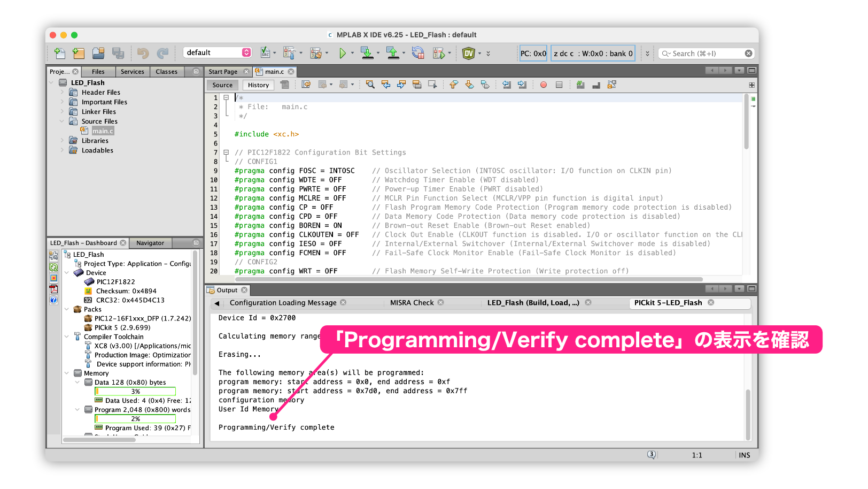Viewport: 868px width, 489px height.
Task: Click Dashboard project properties wrench icon
Action: [53, 256]
